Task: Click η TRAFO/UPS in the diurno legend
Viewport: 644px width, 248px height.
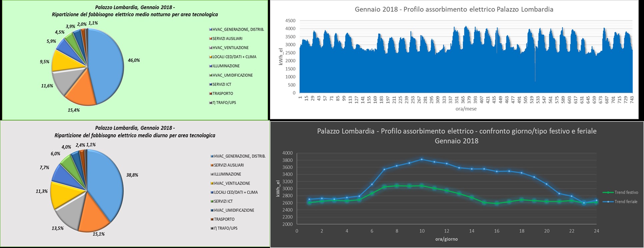Action: tap(224, 228)
